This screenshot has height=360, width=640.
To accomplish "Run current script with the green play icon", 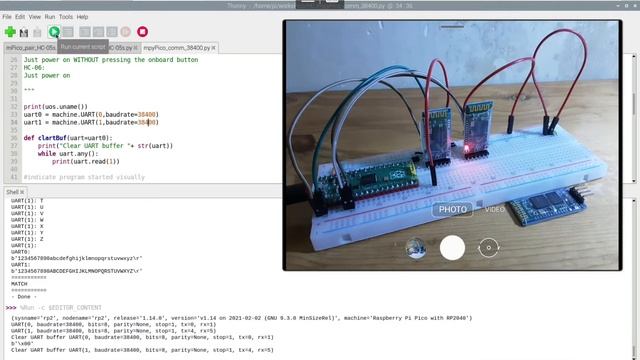I will coord(54,32).
